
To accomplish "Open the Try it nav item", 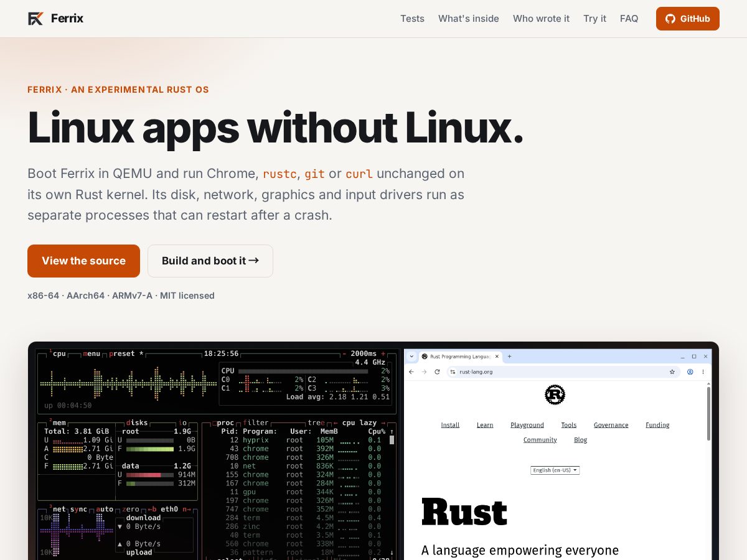I will coord(594,19).
